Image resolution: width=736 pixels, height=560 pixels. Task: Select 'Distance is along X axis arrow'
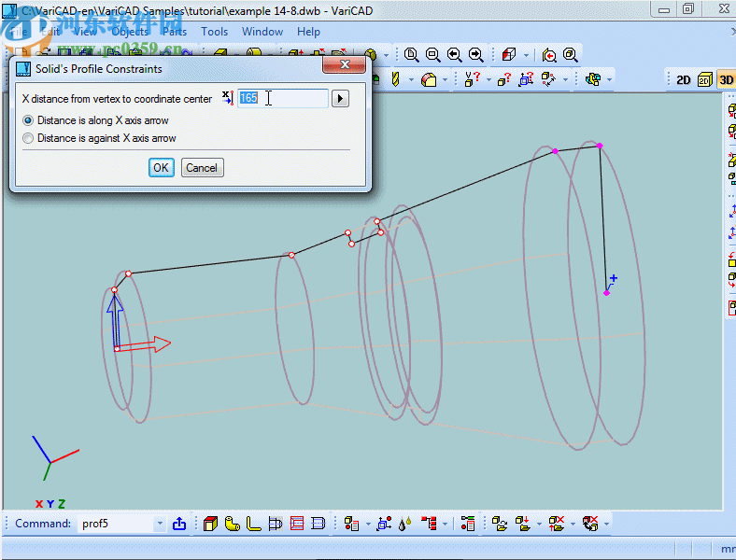[28, 120]
